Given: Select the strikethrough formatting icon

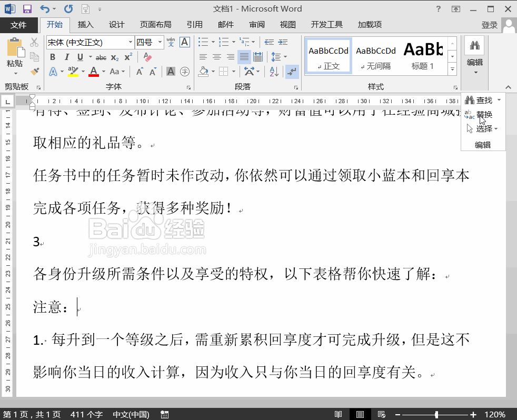Looking at the screenshot, I should [x=100, y=56].
